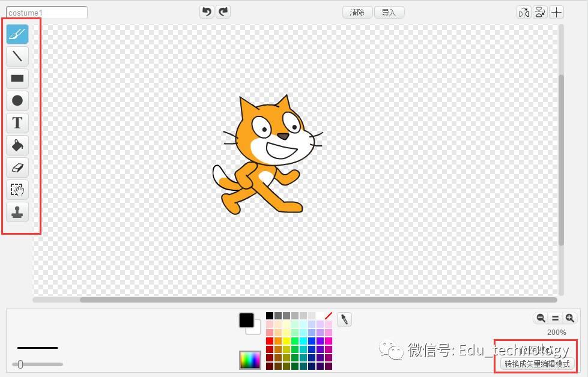Image resolution: width=588 pixels, height=377 pixels.
Task: Select the Line tool
Action: 17,56
